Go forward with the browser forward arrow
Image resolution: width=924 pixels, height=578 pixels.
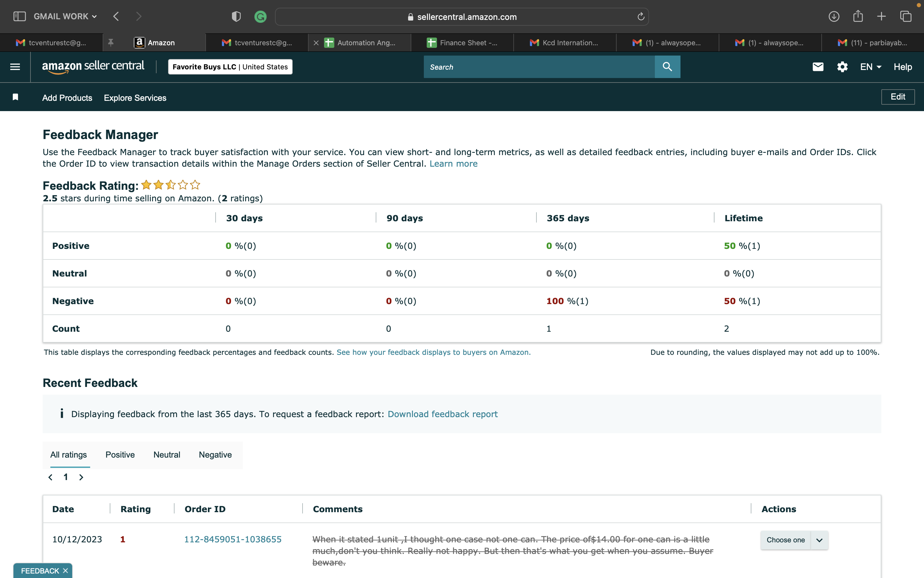[x=139, y=16]
